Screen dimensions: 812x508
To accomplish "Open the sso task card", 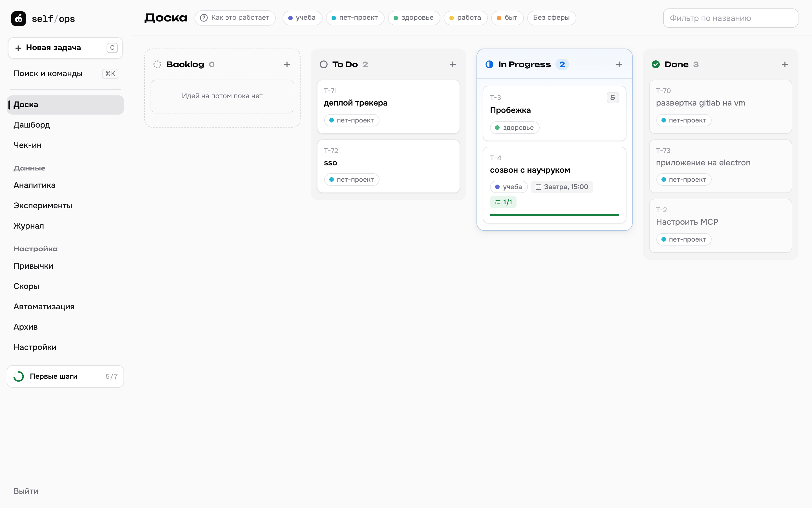I will (x=388, y=166).
